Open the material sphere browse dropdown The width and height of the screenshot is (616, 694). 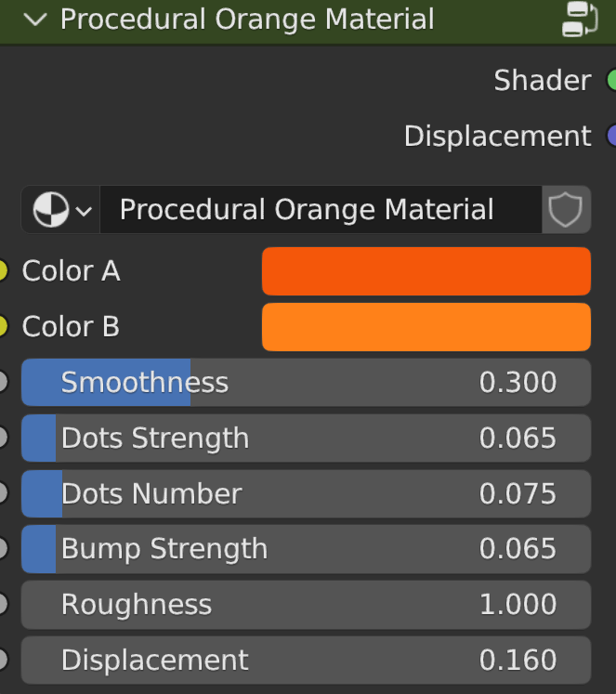pos(61,210)
